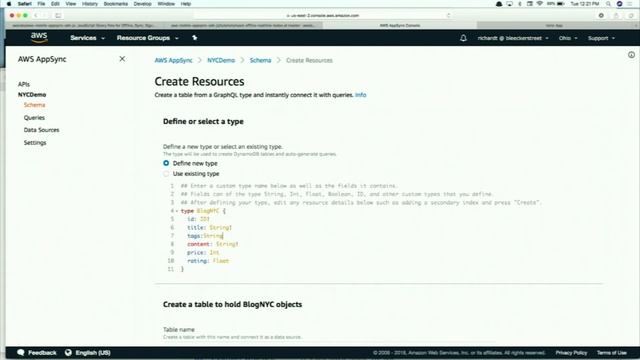Screen dimensions: 640x360
Task: Open the Privacy Policy footer link
Action: click(571, 353)
